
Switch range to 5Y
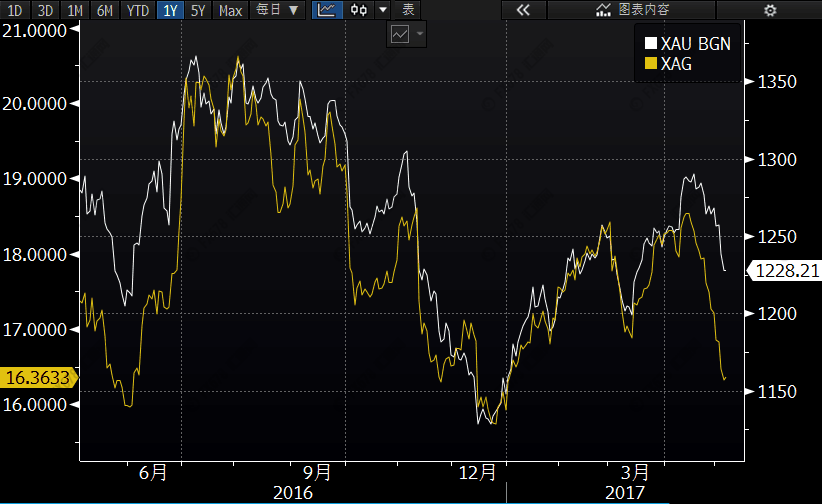coord(198,10)
